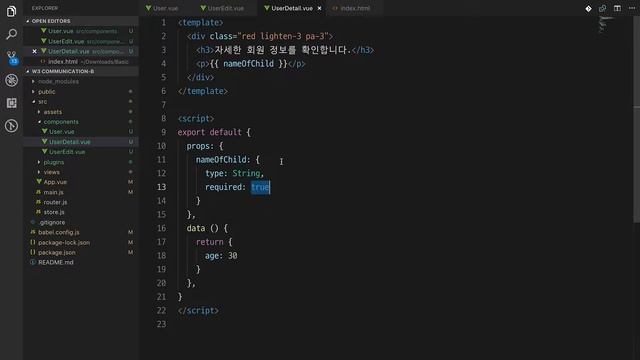Open the Extensions view icon
Image resolution: width=640 pixels, height=360 pixels.
(x=11, y=103)
